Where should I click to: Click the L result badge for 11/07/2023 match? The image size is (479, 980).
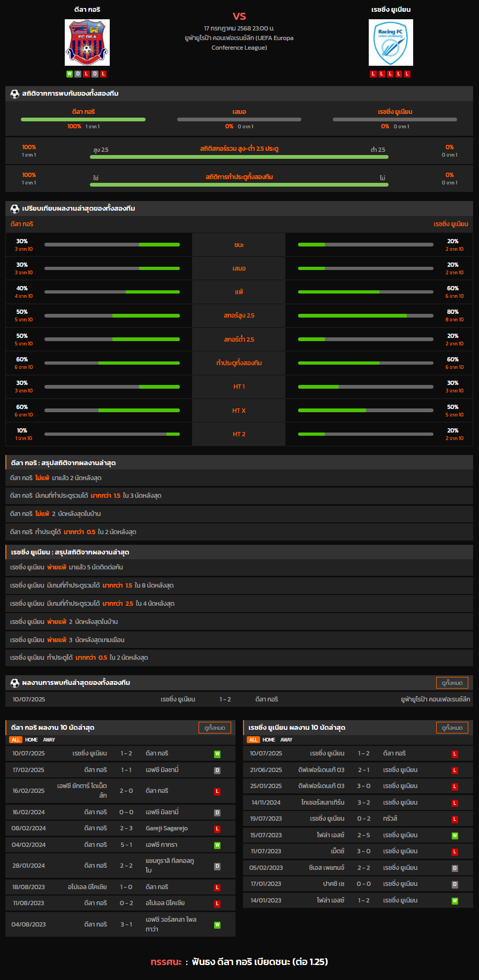coord(455,852)
